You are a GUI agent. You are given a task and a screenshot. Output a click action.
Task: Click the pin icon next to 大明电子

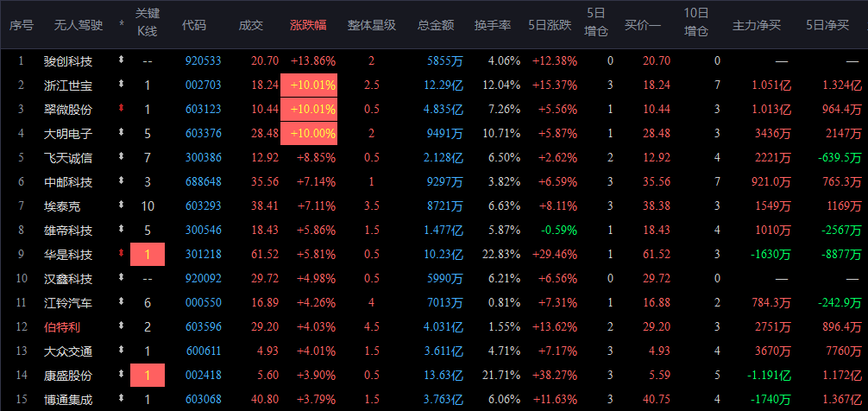click(122, 133)
